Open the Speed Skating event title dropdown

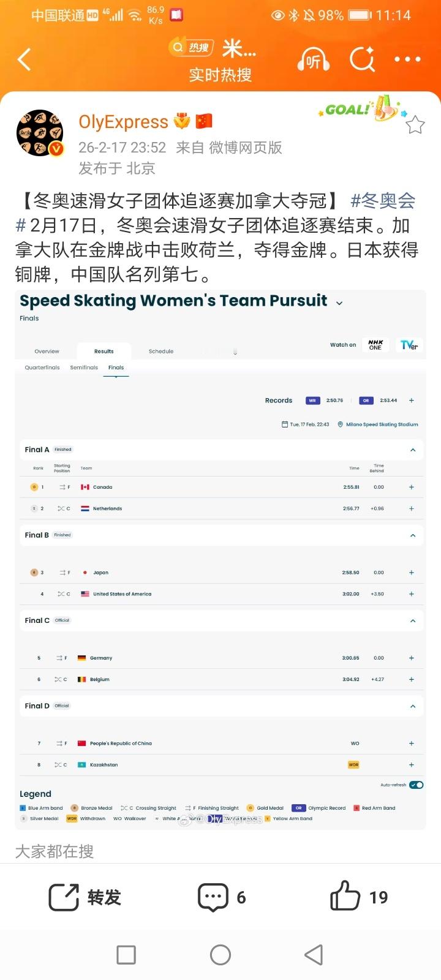[339, 303]
